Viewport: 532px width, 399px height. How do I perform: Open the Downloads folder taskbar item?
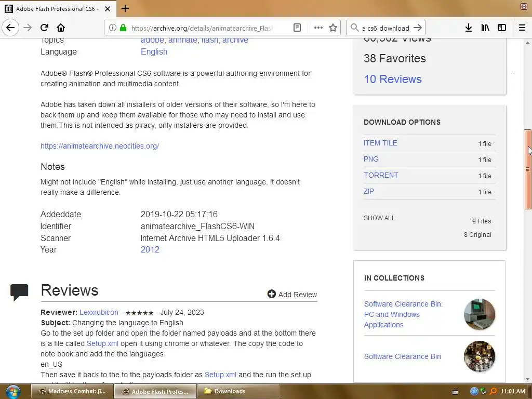(x=238, y=391)
